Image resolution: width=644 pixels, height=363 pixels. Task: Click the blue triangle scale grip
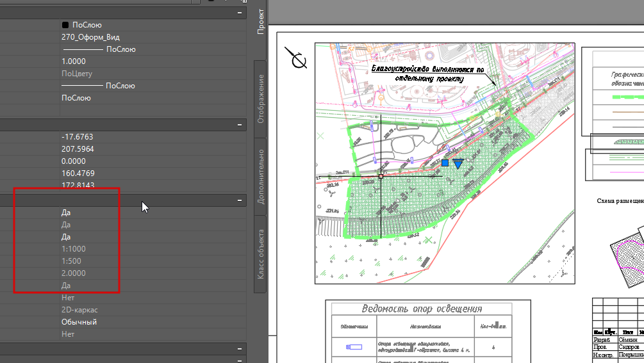pos(458,164)
